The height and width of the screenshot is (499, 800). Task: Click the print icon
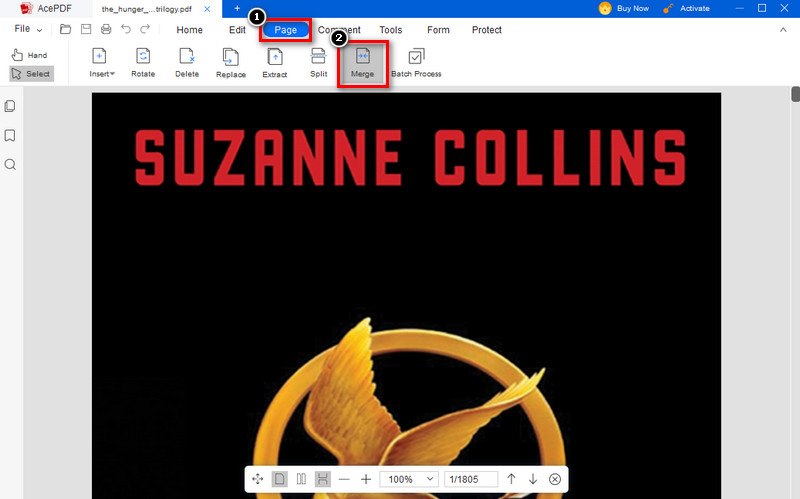click(x=106, y=29)
